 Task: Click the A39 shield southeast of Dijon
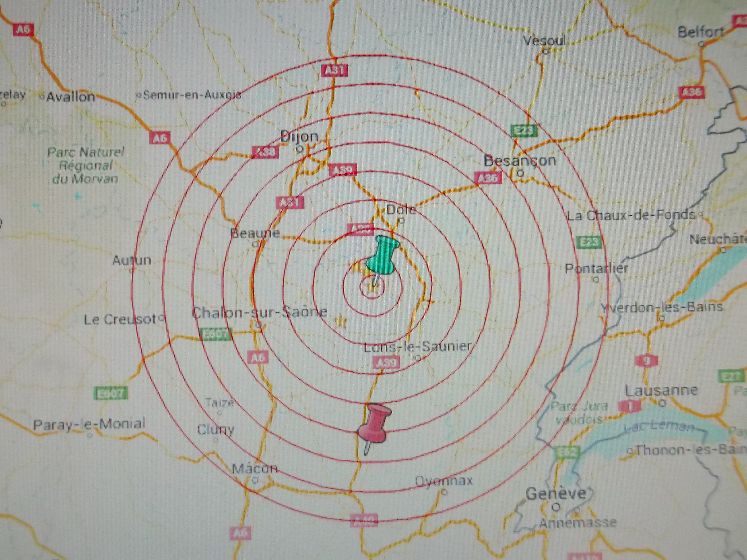343,170
